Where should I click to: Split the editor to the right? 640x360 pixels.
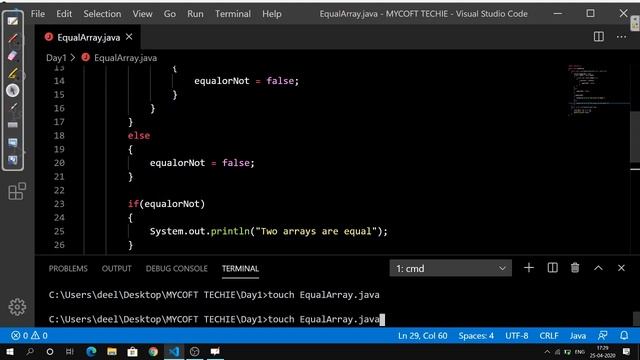tap(599, 37)
